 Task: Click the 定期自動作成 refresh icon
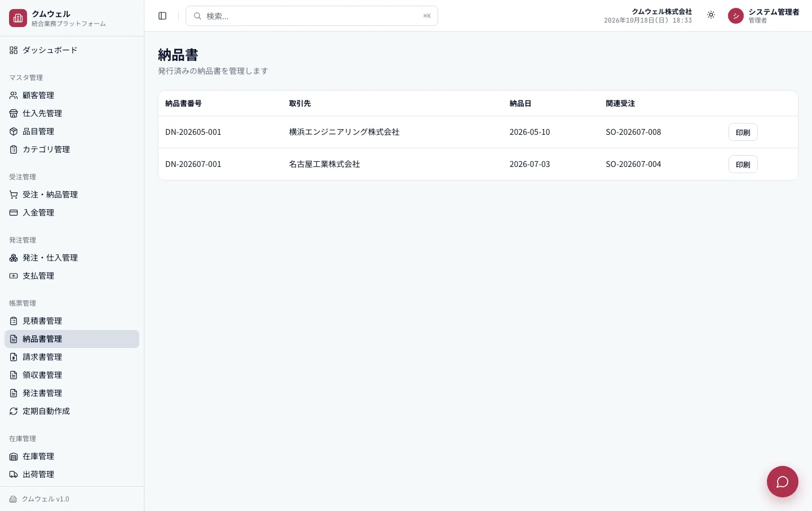point(14,411)
